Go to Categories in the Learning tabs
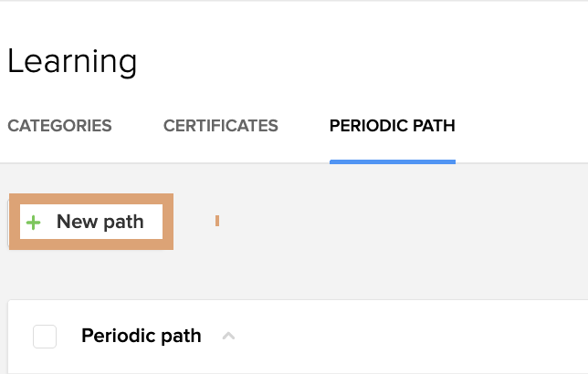This screenshot has width=588, height=374. pos(59,126)
